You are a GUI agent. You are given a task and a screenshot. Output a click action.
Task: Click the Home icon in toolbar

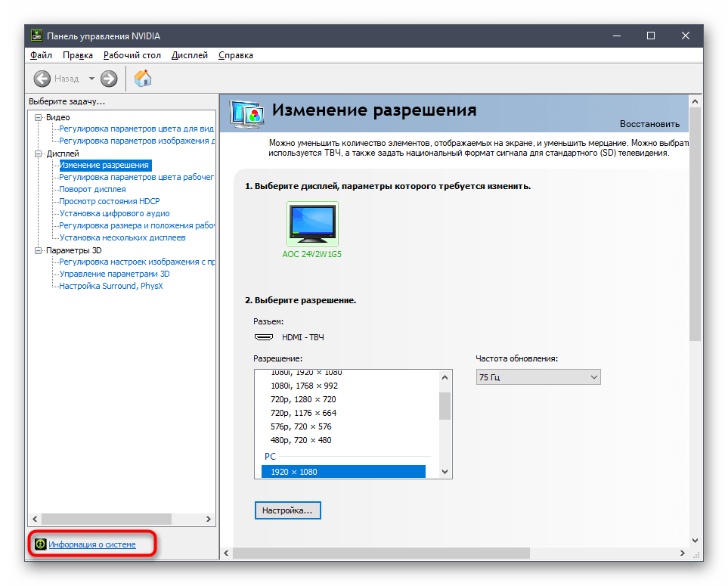click(142, 79)
